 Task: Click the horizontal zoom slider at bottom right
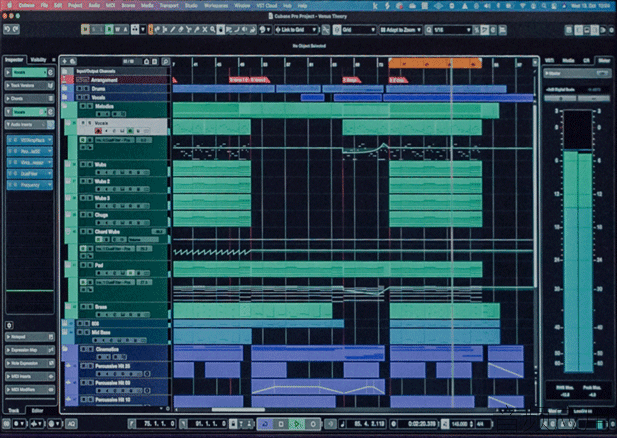(516, 410)
